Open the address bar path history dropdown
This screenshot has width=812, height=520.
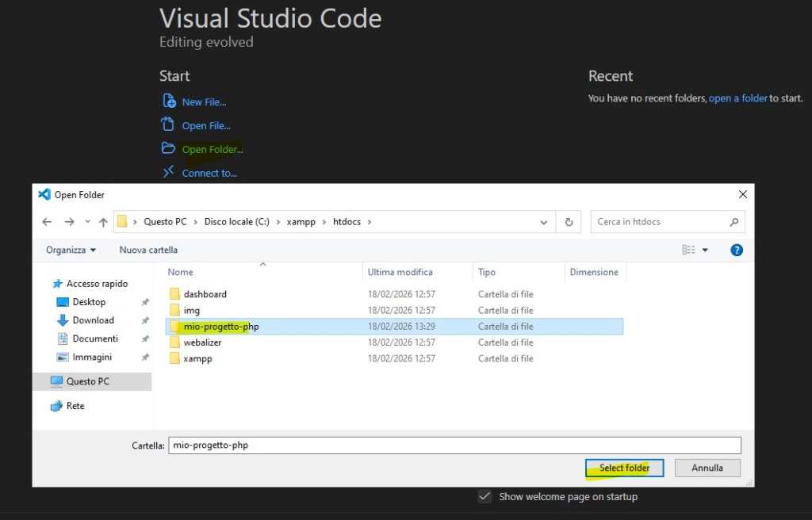click(543, 222)
